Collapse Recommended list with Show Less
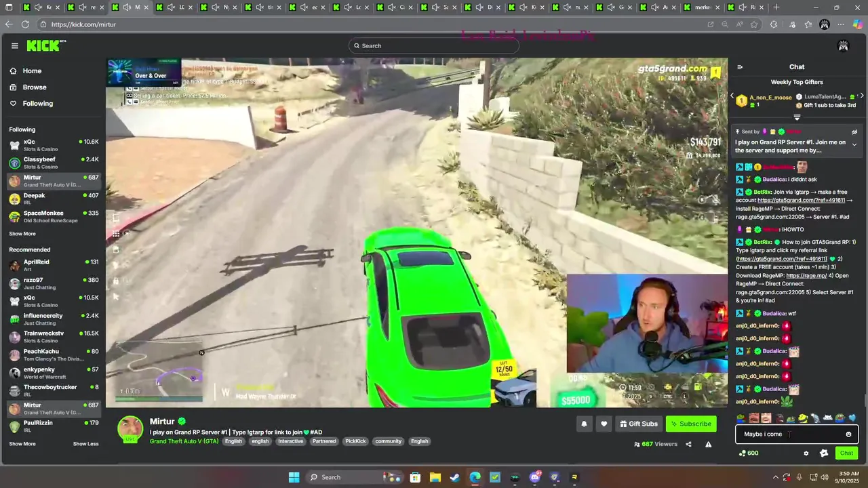This screenshot has width=868, height=488. click(85, 444)
